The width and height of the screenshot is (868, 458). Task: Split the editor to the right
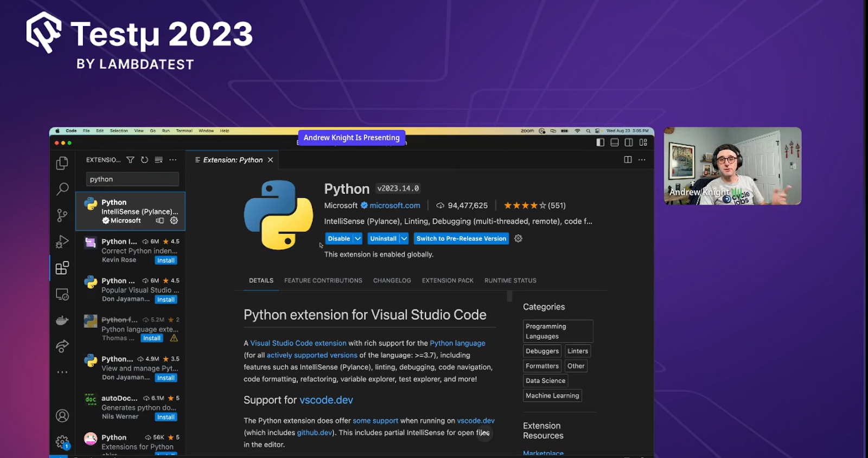pos(628,159)
